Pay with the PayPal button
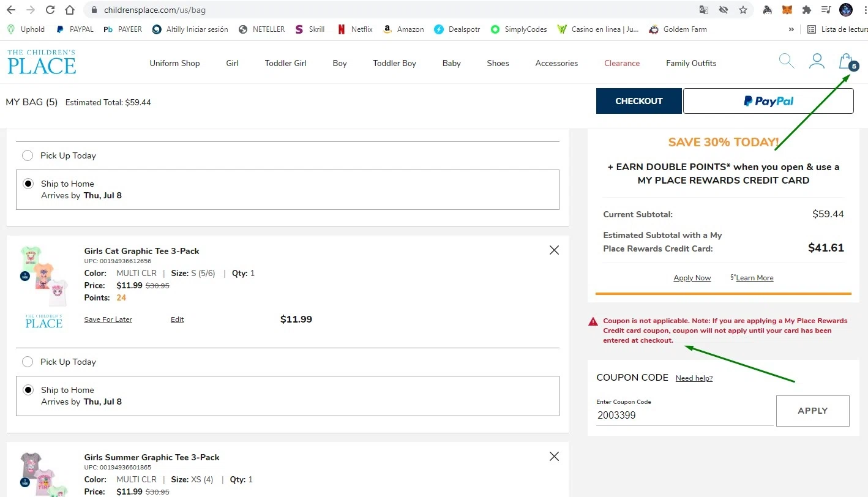 pyautogui.click(x=768, y=101)
